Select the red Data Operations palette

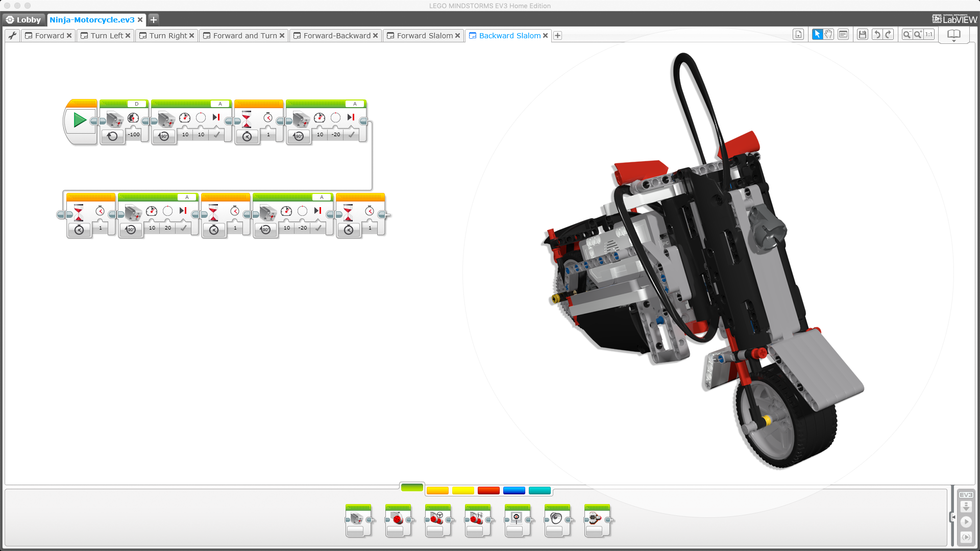coord(488,491)
